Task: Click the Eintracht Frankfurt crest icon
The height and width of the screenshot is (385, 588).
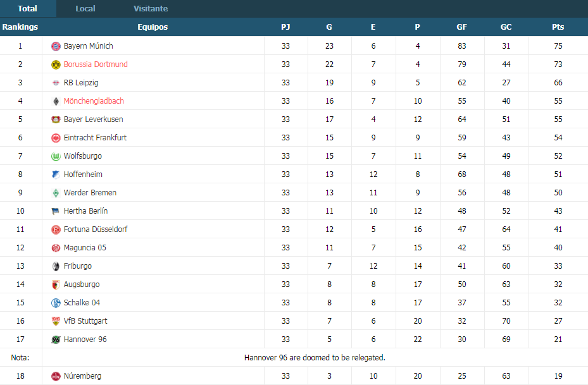Action: (56, 138)
